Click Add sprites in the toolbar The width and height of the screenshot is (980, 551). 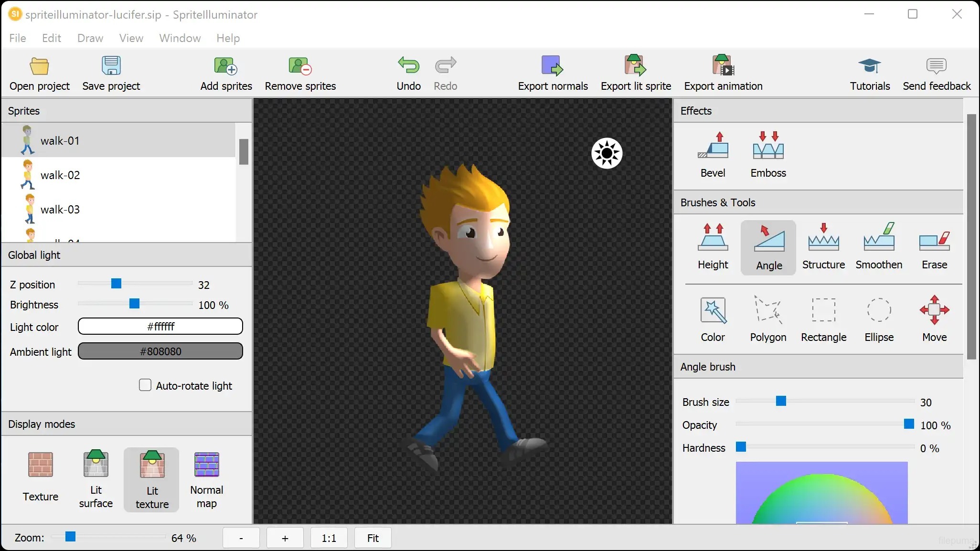[x=226, y=73]
